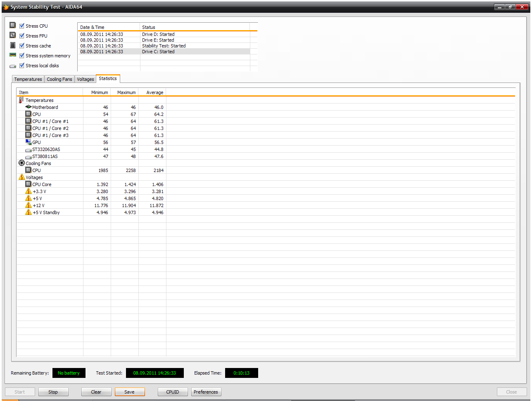Click the +3.3 V average value 3.281

point(157,191)
